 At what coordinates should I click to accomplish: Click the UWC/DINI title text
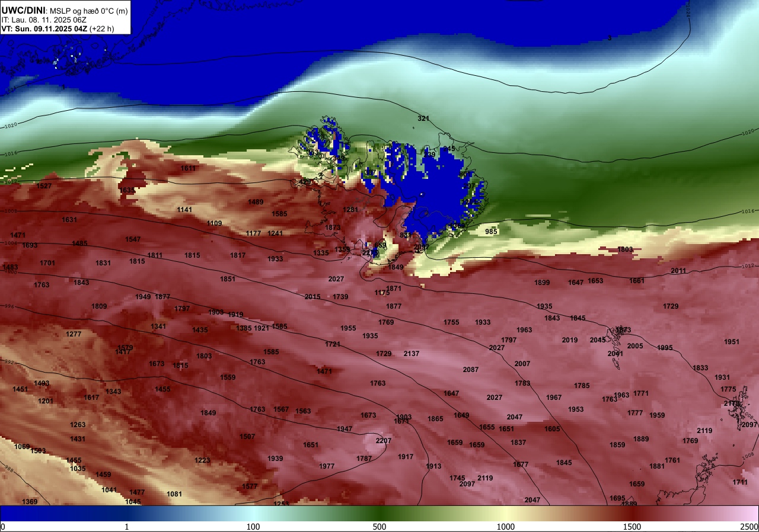[23, 10]
